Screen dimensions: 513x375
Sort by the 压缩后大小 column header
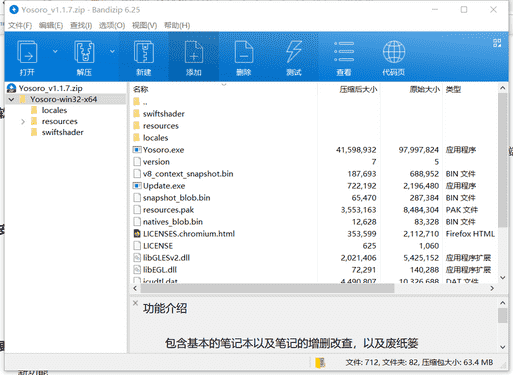(x=358, y=89)
